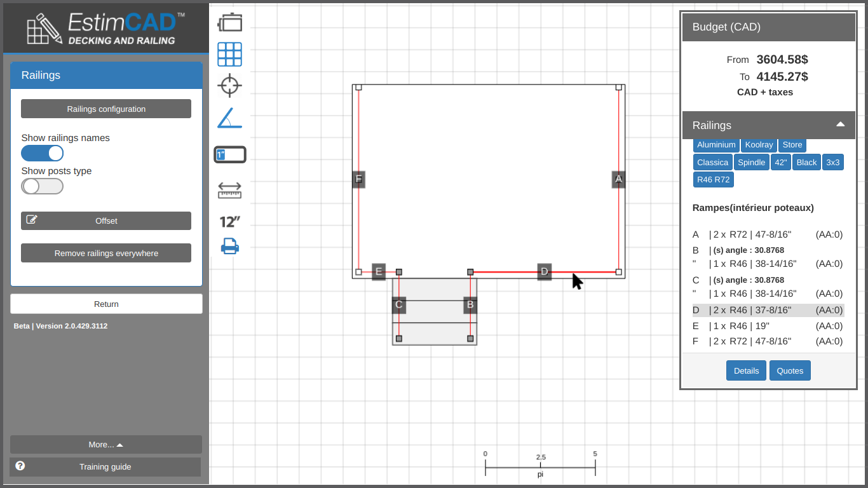Screen dimensions: 868x488
Task: Select the Spindle style tag
Action: (x=751, y=163)
